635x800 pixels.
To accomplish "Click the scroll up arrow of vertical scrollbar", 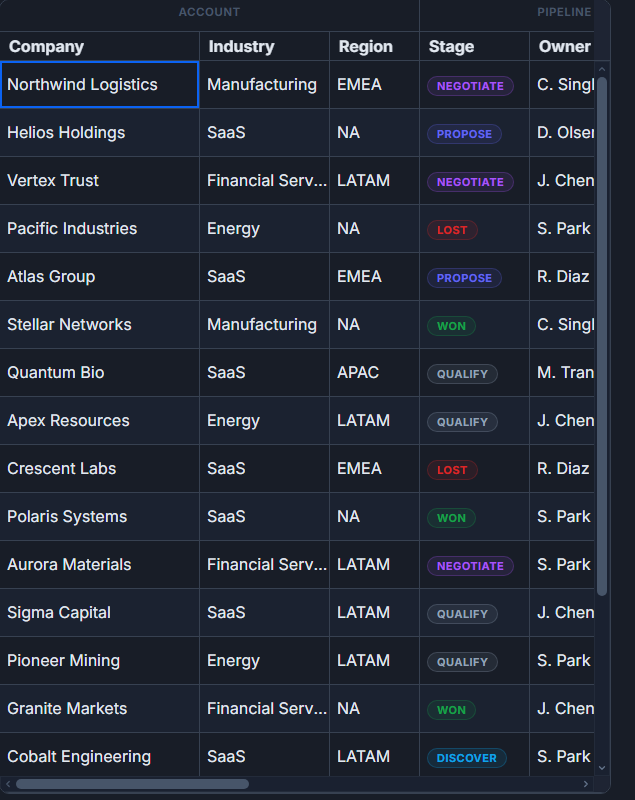I will pyautogui.click(x=602, y=69).
